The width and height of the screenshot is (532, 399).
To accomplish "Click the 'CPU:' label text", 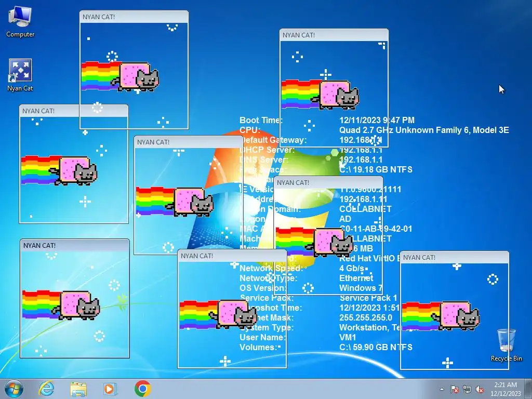I will click(250, 130).
